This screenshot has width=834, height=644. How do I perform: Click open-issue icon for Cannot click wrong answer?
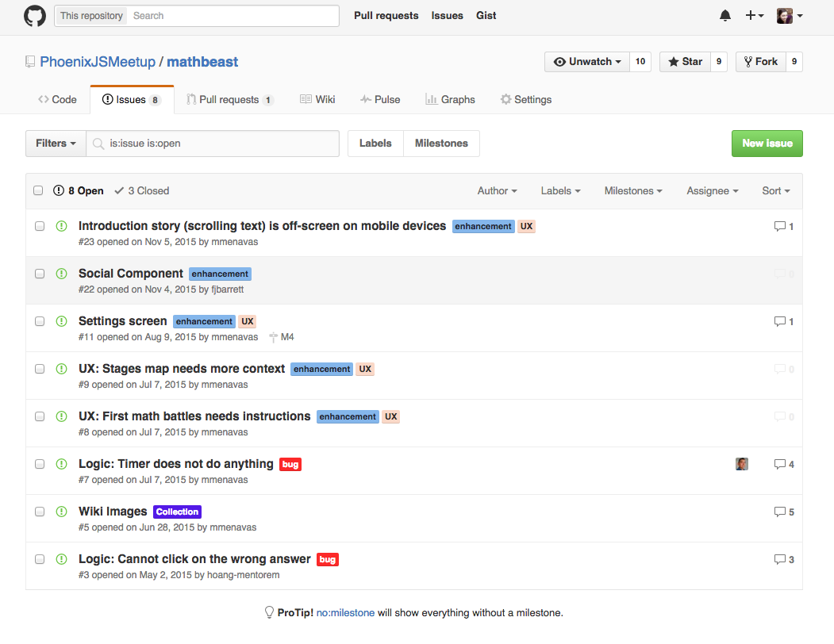point(62,559)
